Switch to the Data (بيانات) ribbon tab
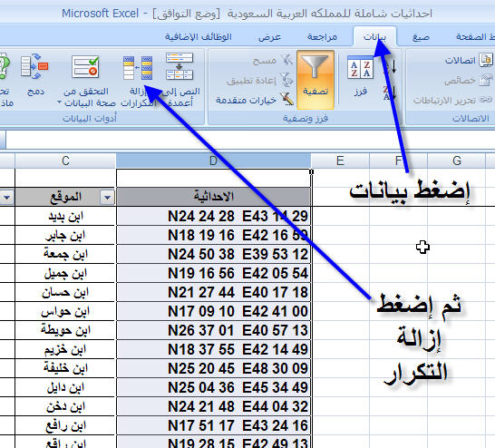Image resolution: width=495 pixels, height=448 pixels. [374, 37]
